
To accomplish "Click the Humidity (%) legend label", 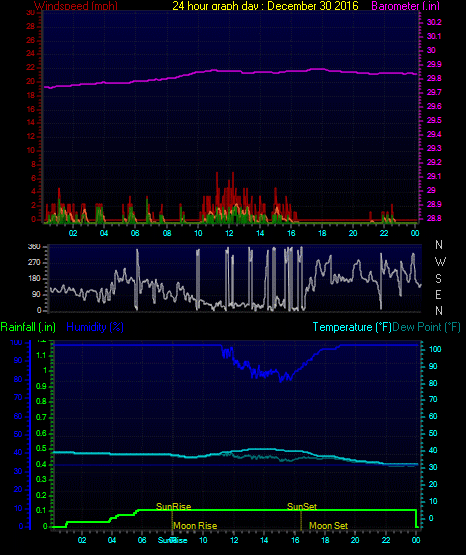I will [x=95, y=327].
